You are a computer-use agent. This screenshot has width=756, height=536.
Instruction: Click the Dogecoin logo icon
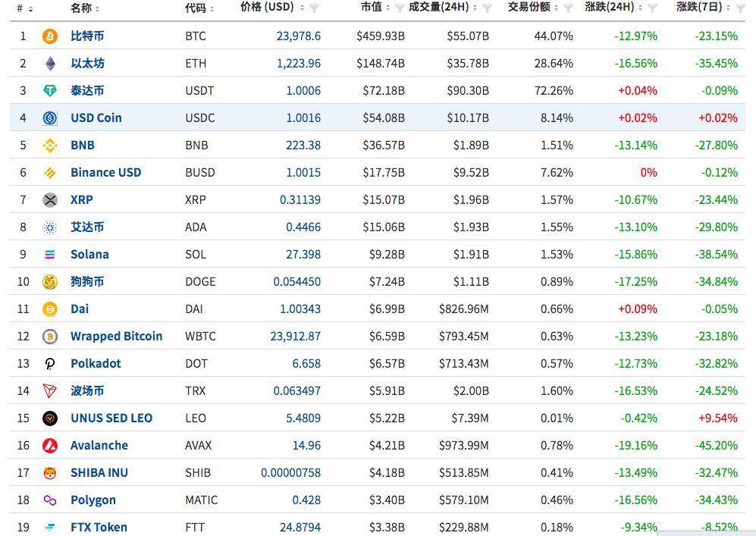pyautogui.click(x=49, y=281)
